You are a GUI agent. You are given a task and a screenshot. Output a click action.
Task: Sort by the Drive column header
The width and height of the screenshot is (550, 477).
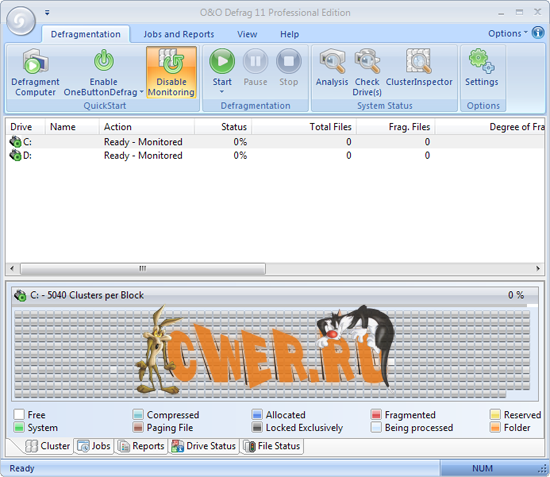tap(25, 127)
